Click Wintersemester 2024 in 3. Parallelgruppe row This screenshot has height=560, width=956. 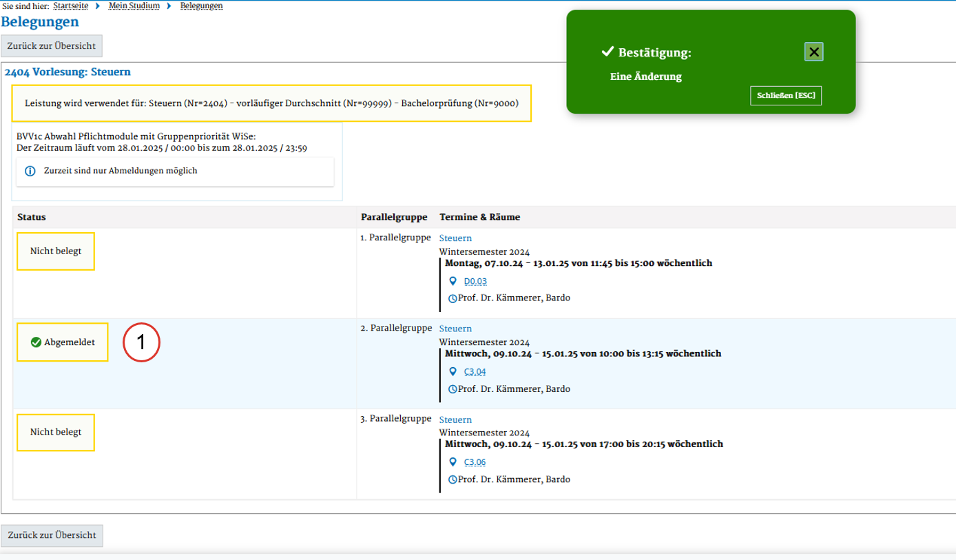(x=484, y=433)
